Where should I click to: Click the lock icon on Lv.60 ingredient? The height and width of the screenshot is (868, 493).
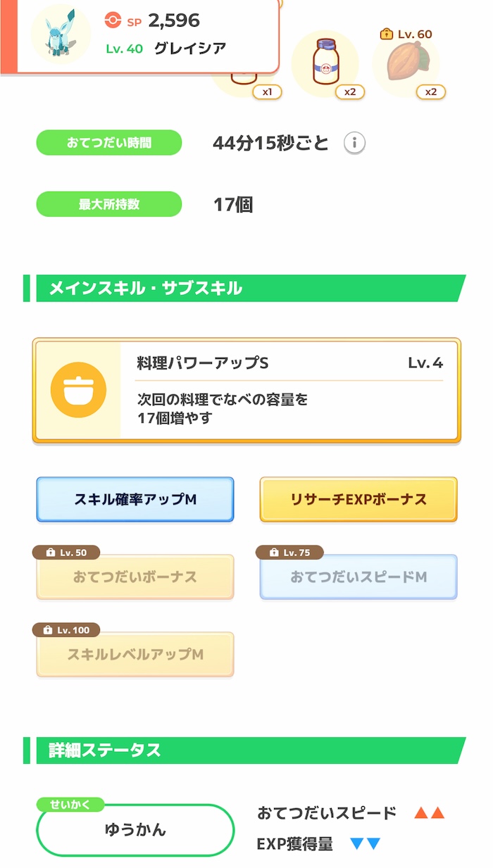pyautogui.click(x=386, y=34)
